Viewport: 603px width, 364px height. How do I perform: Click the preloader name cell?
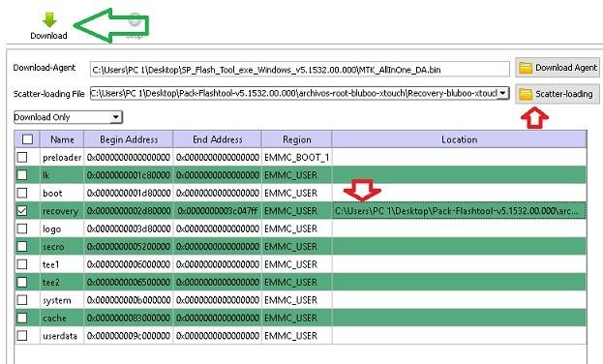click(x=62, y=157)
